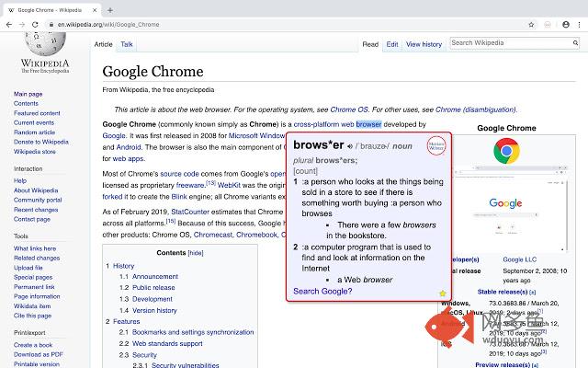Click the browser forward arrow
Viewport: 588px width, 368px height.
tap(22, 25)
